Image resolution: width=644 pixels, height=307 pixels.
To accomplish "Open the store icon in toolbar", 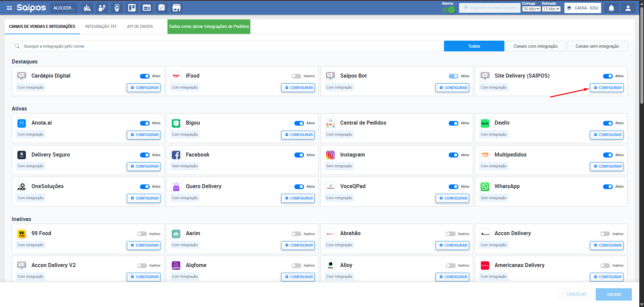I will coord(177,8).
